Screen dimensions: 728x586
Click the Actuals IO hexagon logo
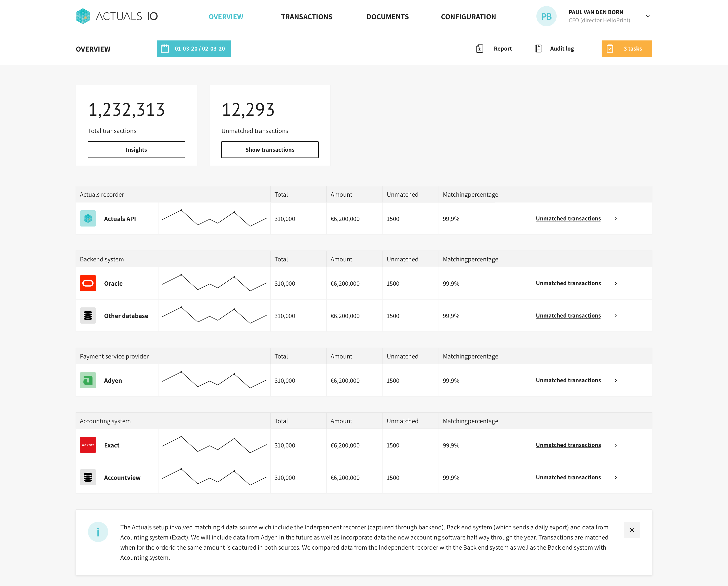83,16
